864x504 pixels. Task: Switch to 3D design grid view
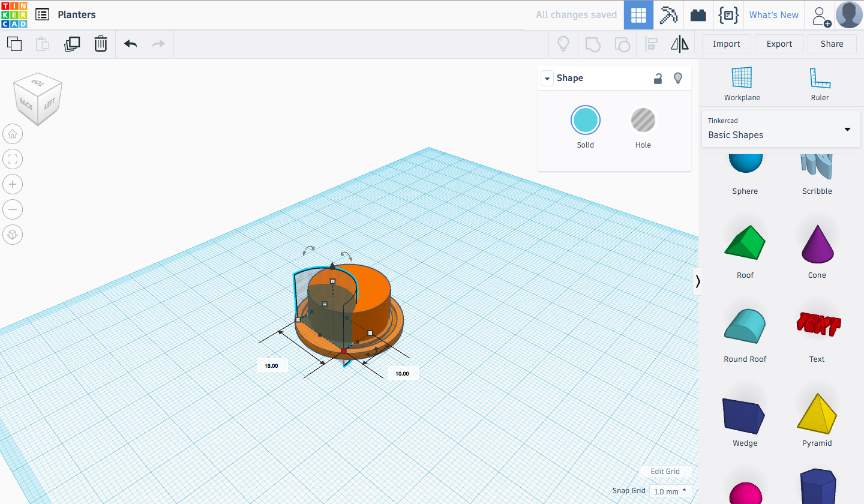tap(638, 15)
